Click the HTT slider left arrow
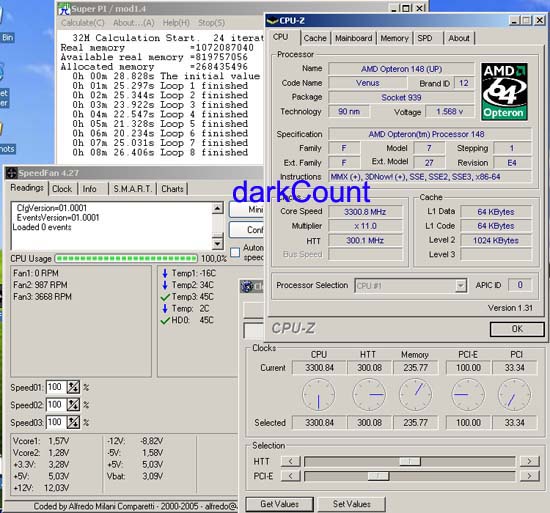This screenshot has height=513, width=550. (291, 461)
